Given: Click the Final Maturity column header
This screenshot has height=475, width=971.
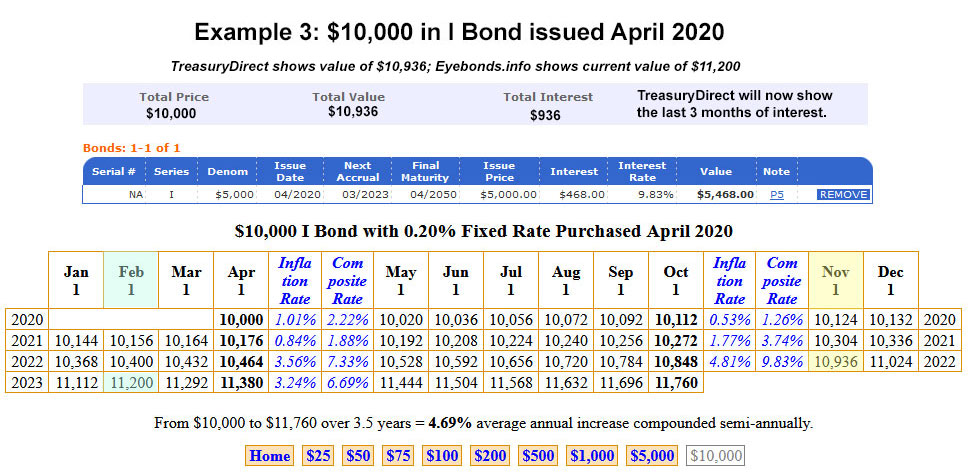Looking at the screenshot, I should [x=425, y=171].
